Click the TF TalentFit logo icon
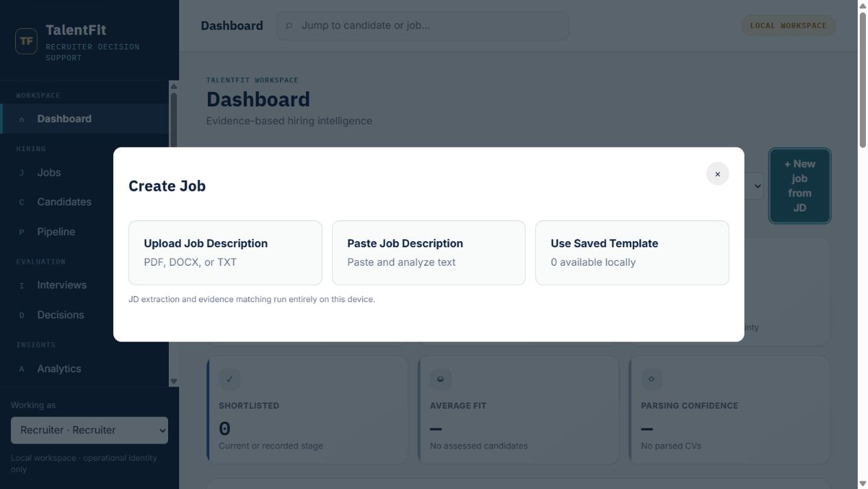This screenshot has width=868, height=489. click(x=26, y=41)
